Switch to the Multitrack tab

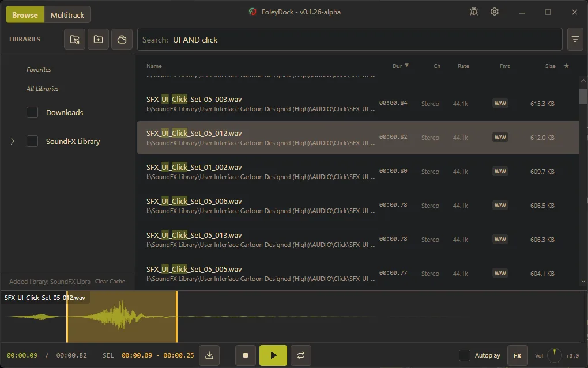coord(67,14)
